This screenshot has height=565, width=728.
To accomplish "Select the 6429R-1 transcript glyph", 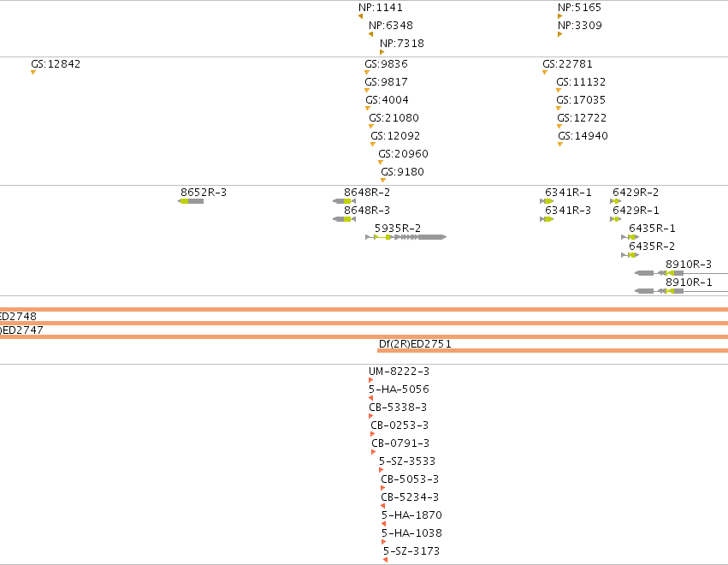I will click(x=615, y=219).
